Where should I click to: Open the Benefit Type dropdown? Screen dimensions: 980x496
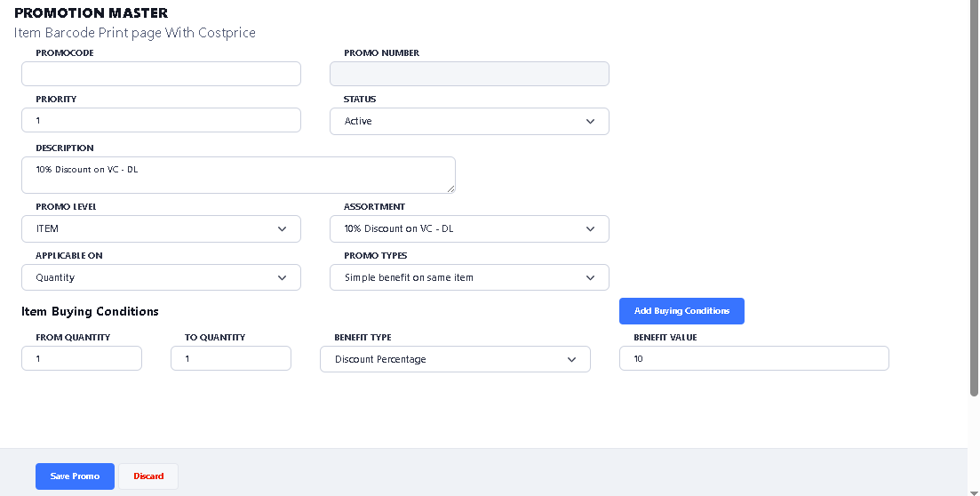coord(455,360)
